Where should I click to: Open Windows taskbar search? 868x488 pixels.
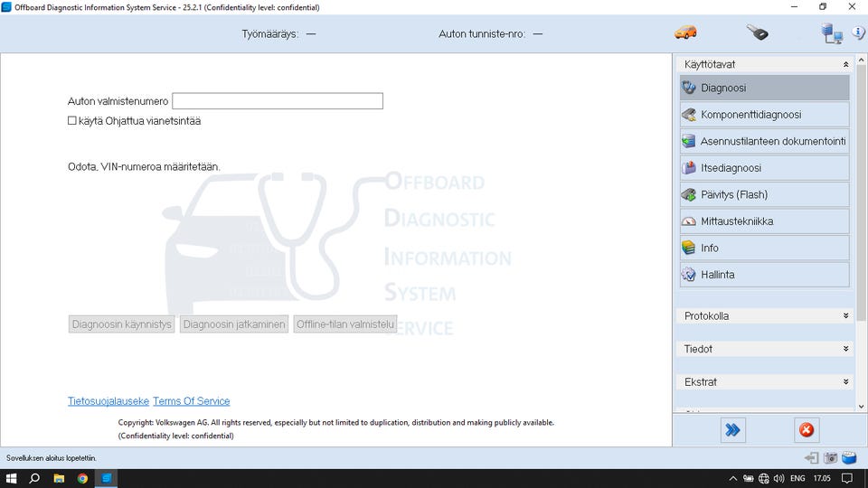tap(34, 478)
